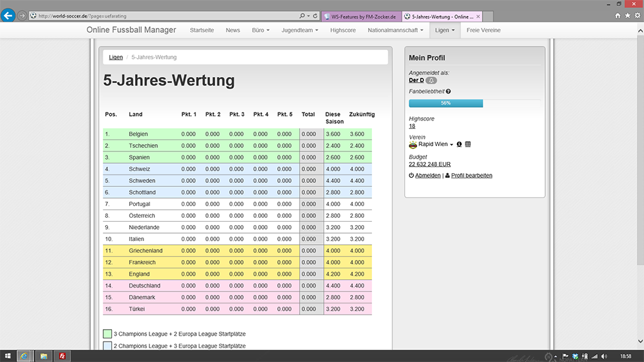
Task: Click the Rapid Wien club crest
Action: [x=413, y=144]
